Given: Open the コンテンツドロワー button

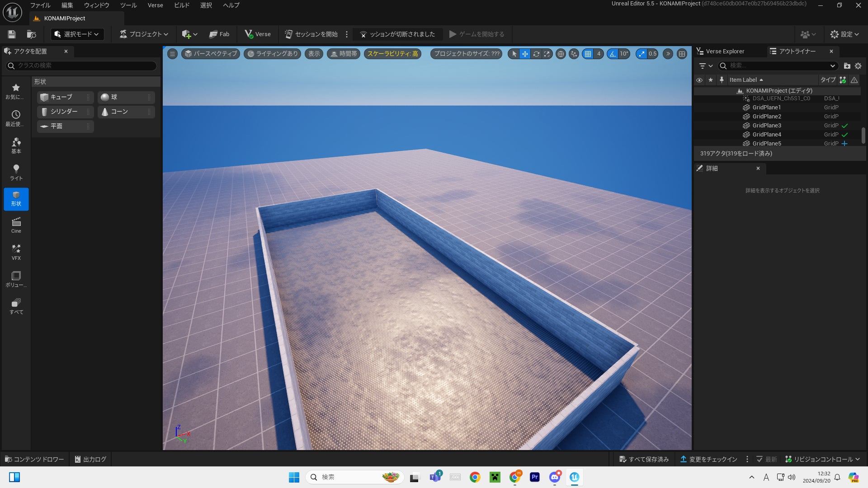Looking at the screenshot, I should tap(34, 459).
